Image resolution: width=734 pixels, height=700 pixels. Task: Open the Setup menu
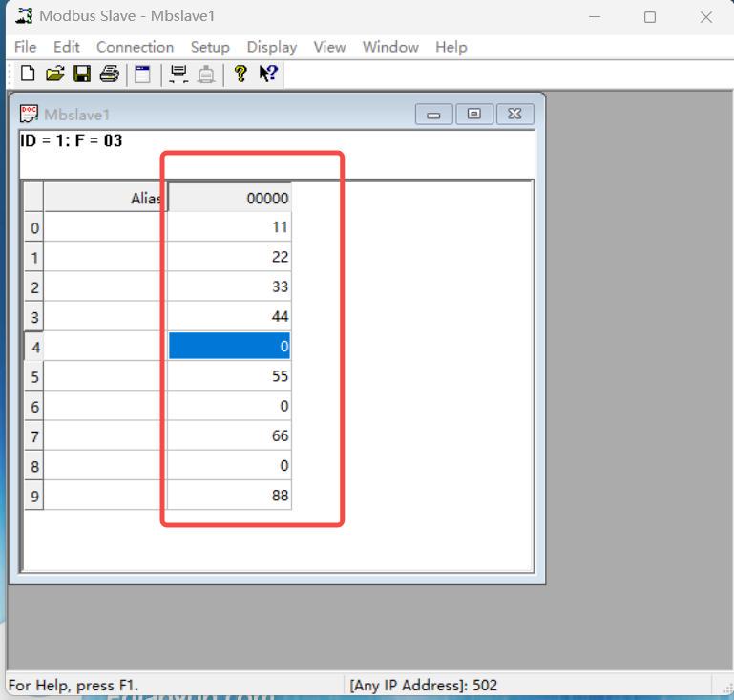[x=210, y=47]
